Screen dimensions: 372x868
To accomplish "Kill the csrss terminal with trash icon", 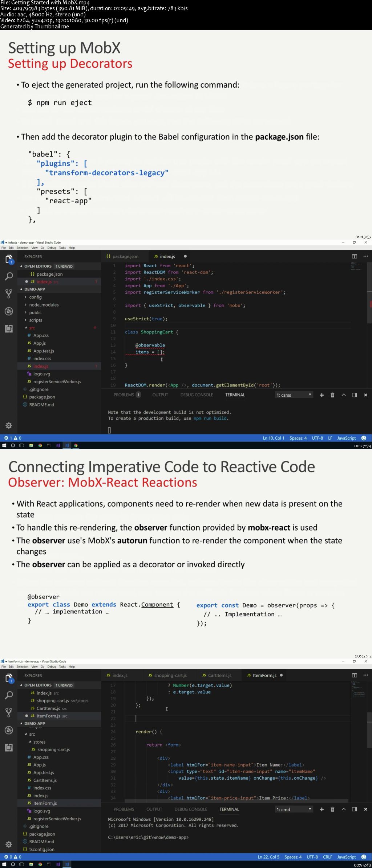I will (x=332, y=395).
